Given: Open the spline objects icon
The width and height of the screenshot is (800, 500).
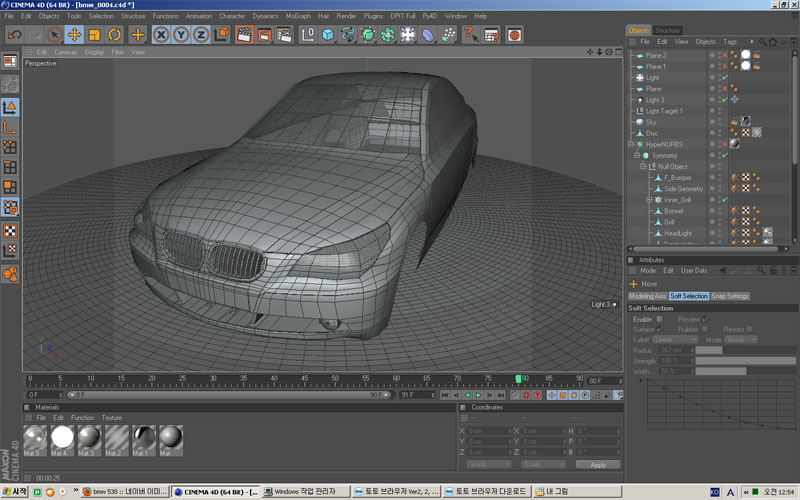Looking at the screenshot, I should [348, 35].
